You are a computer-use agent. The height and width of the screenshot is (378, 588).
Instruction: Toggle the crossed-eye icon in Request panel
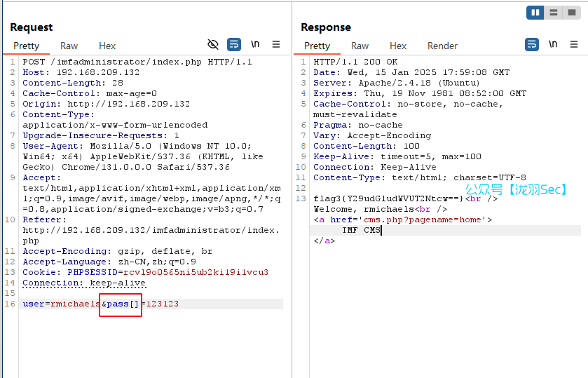tap(214, 44)
